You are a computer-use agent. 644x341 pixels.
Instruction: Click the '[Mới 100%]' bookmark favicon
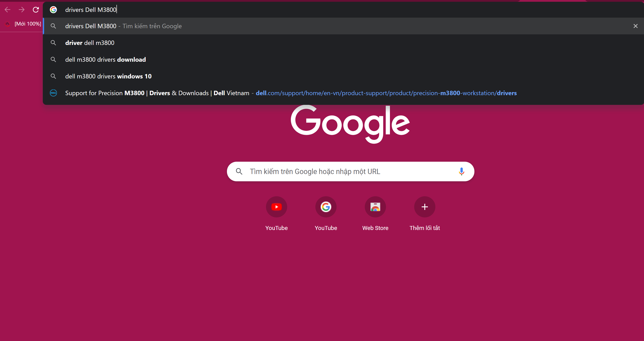pos(7,24)
